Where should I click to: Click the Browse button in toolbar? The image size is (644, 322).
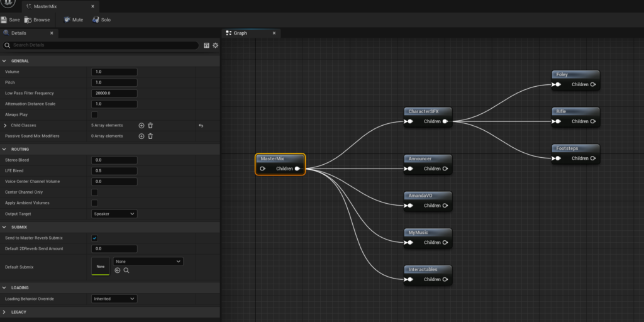tap(37, 19)
